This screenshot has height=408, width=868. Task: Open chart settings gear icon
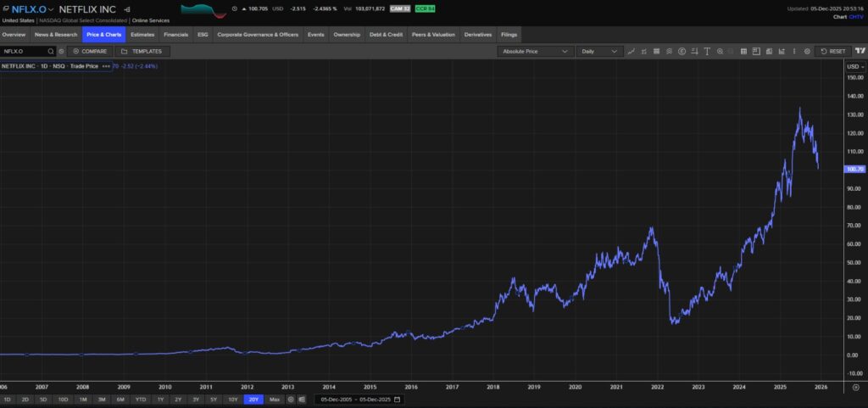point(806,51)
